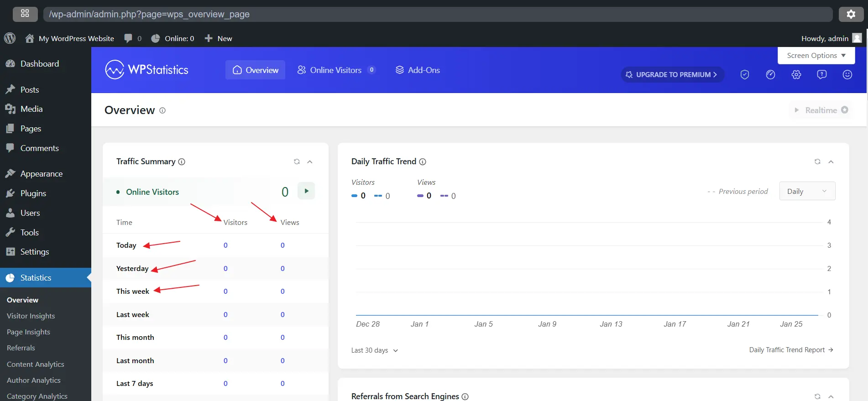Toggle Visitors solid line legend
The image size is (868, 401).
click(x=359, y=196)
